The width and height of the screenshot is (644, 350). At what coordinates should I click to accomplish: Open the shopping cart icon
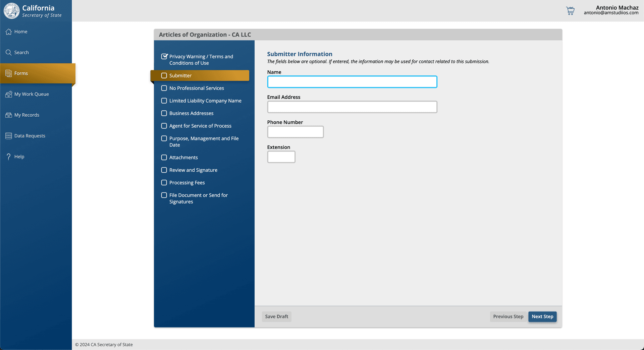pos(570,10)
